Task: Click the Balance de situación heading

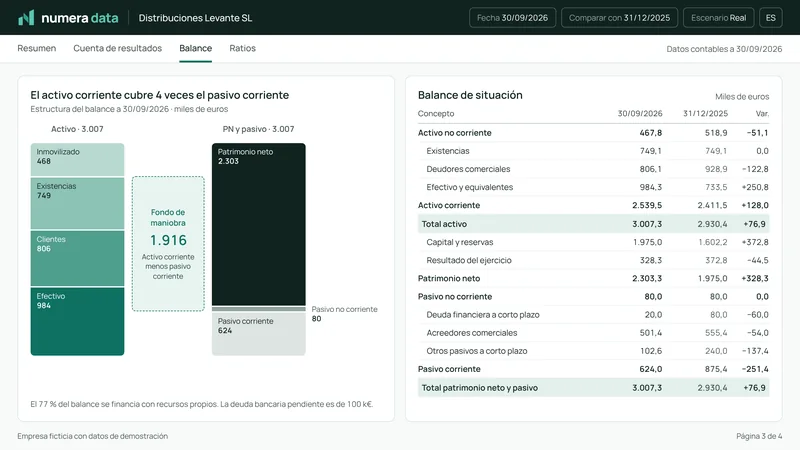Action: tap(470, 95)
